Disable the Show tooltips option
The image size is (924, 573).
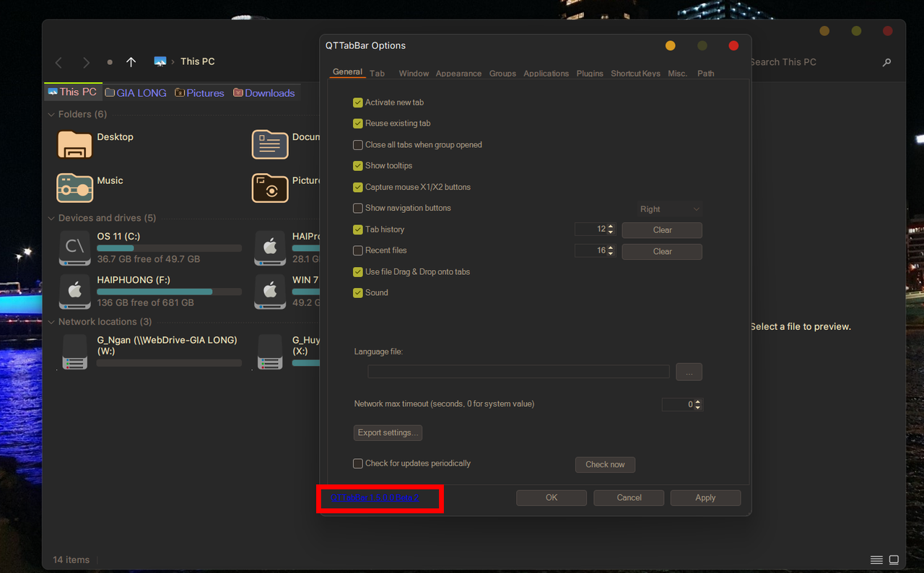click(x=357, y=165)
